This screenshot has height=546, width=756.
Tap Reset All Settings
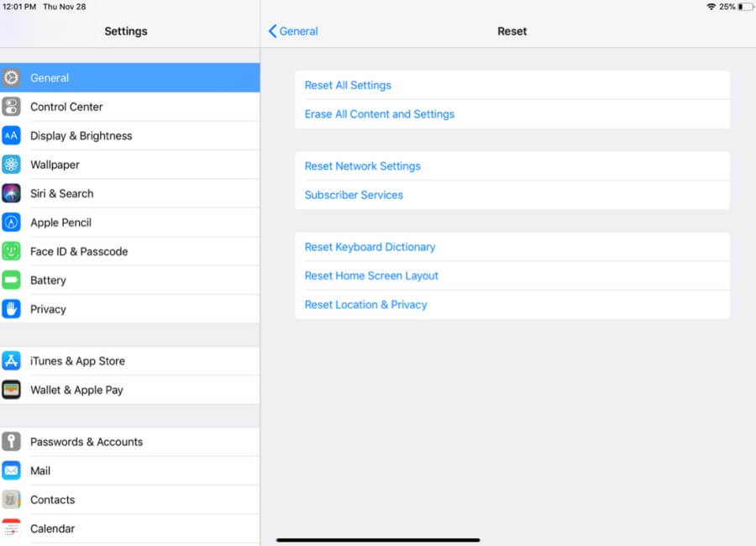pyautogui.click(x=348, y=85)
